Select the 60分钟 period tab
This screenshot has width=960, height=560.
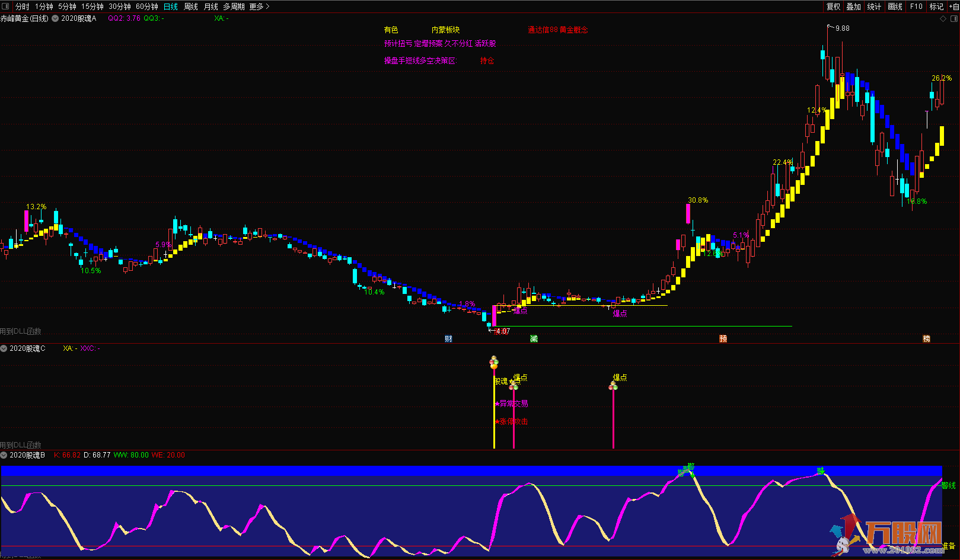(147, 7)
